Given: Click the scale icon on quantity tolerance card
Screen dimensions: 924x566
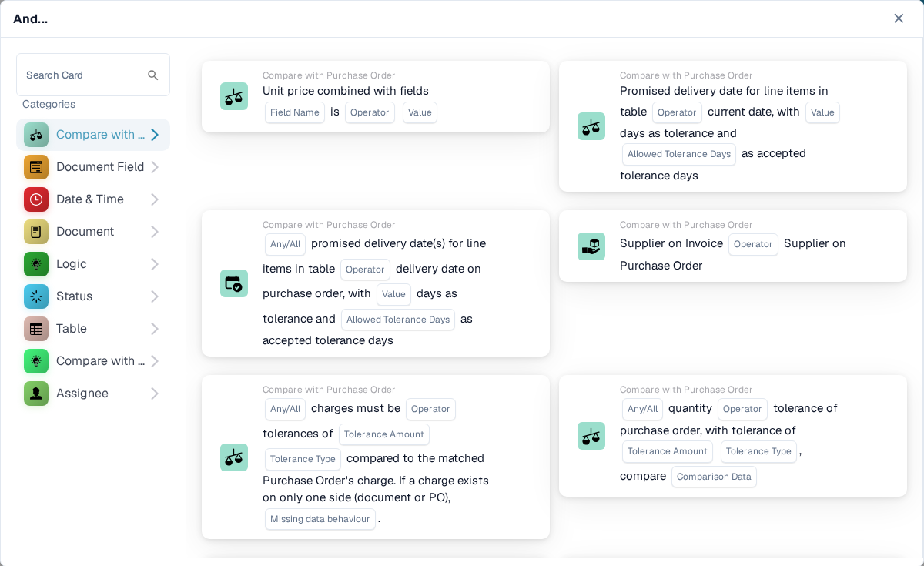Looking at the screenshot, I should pyautogui.click(x=591, y=436).
